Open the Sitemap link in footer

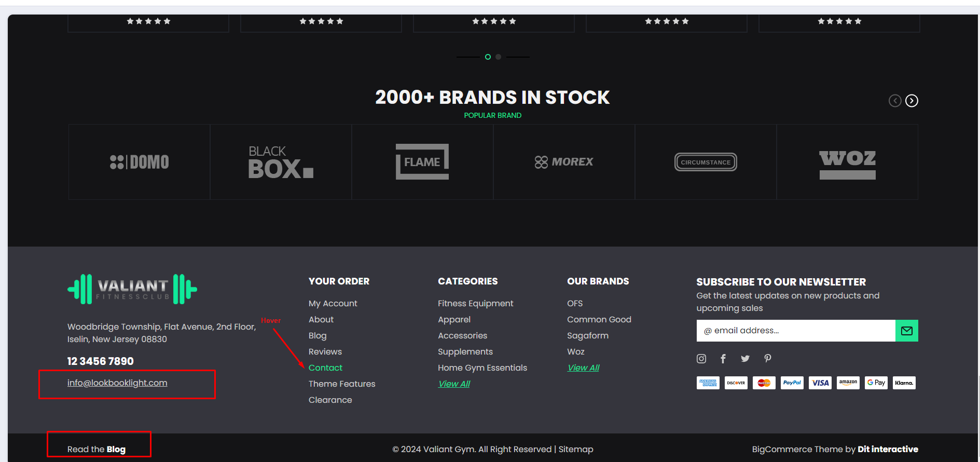pyautogui.click(x=576, y=450)
